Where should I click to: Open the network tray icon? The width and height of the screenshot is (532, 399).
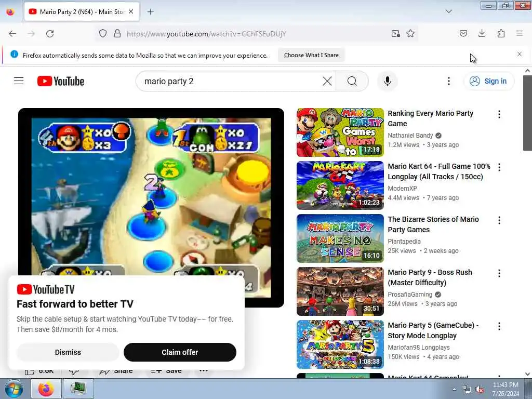[467, 390]
